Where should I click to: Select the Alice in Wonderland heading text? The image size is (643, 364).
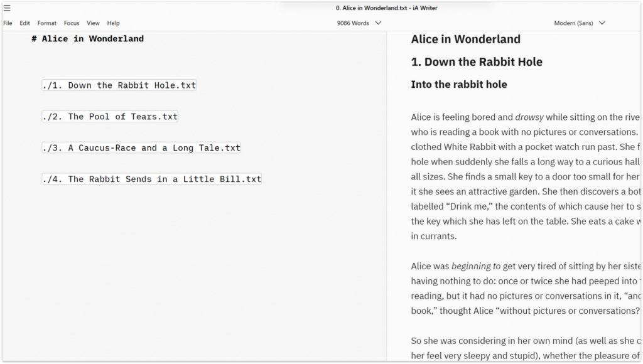pyautogui.click(x=89, y=38)
